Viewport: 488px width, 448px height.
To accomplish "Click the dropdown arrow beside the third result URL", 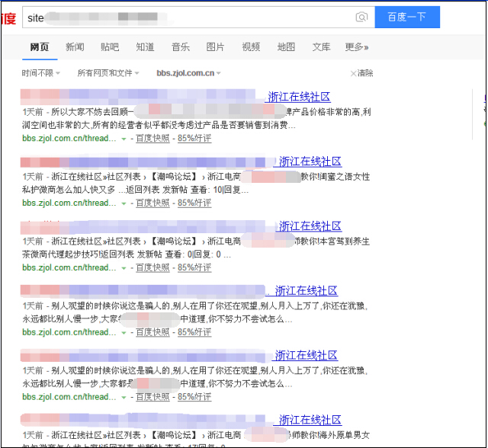I will (x=124, y=268).
